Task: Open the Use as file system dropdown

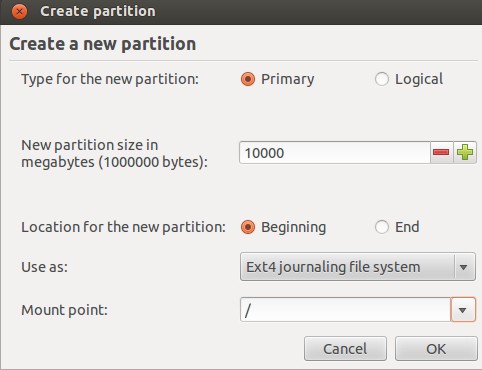Action: coord(358,267)
